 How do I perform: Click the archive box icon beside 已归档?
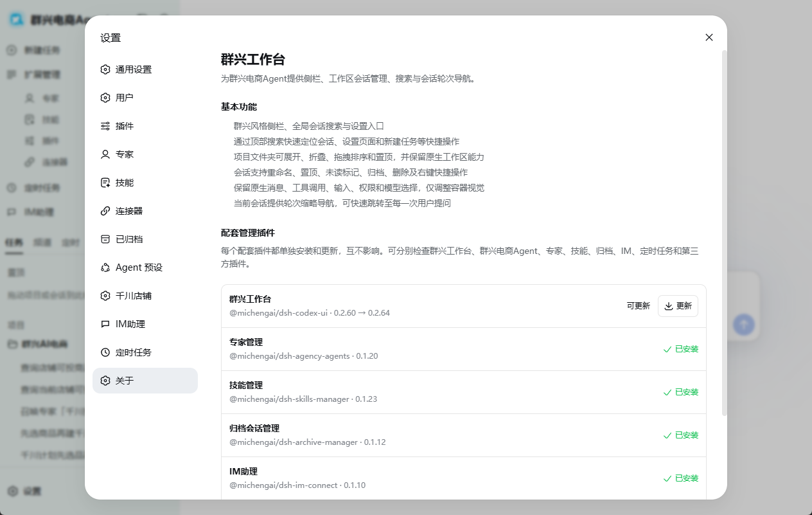tap(105, 239)
